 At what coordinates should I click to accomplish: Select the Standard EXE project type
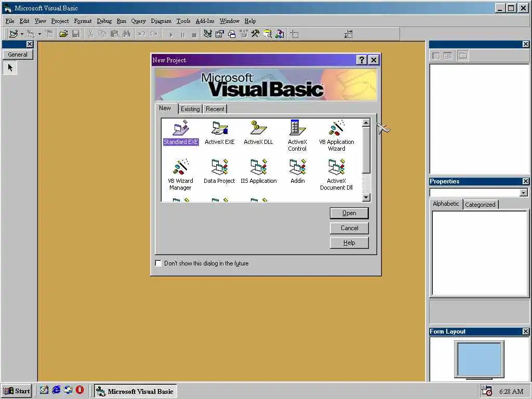tap(180, 132)
